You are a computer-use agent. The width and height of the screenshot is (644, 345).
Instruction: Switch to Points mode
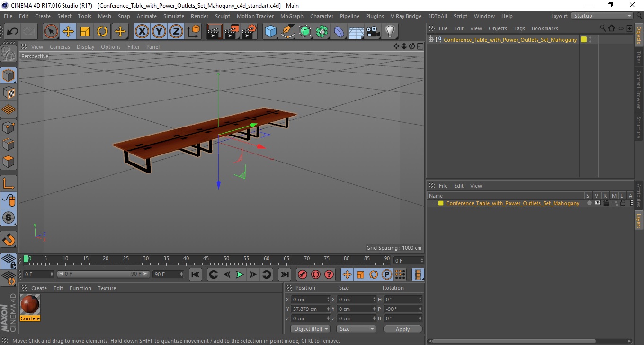click(9, 127)
